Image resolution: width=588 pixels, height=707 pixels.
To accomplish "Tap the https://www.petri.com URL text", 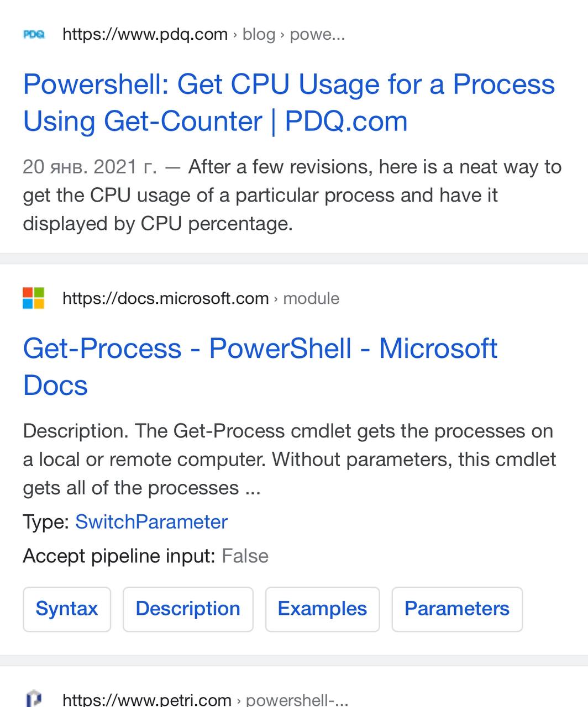I will pos(146,699).
